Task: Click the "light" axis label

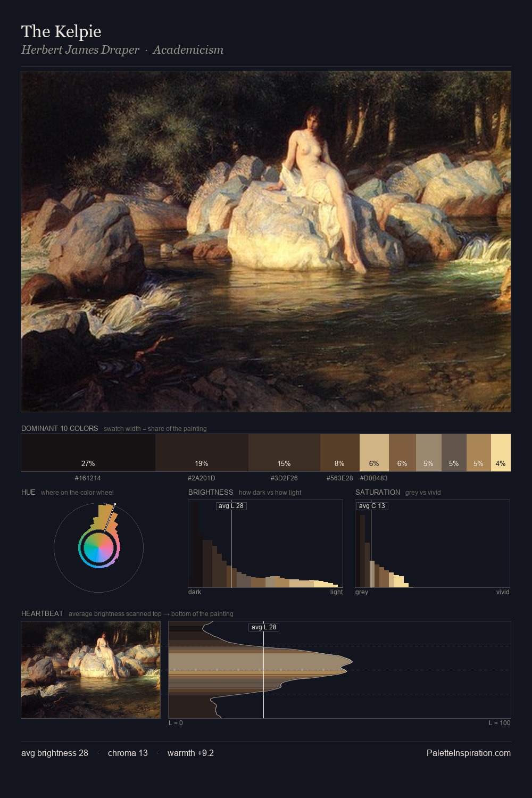Action: pyautogui.click(x=336, y=592)
